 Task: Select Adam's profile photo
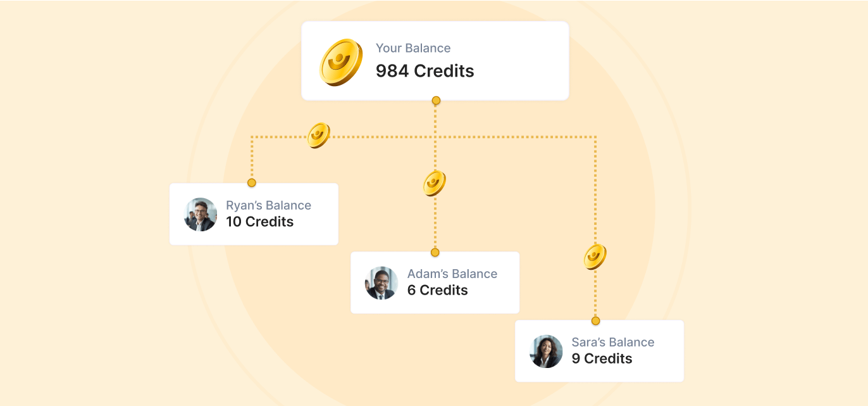(381, 282)
